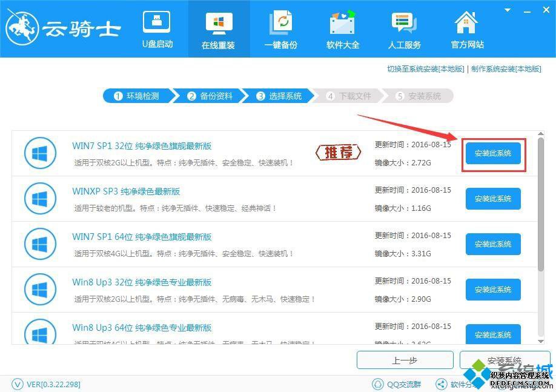Open WINXP SP3 纯净绿色最新版 title
556x392 pixels.
(x=126, y=191)
